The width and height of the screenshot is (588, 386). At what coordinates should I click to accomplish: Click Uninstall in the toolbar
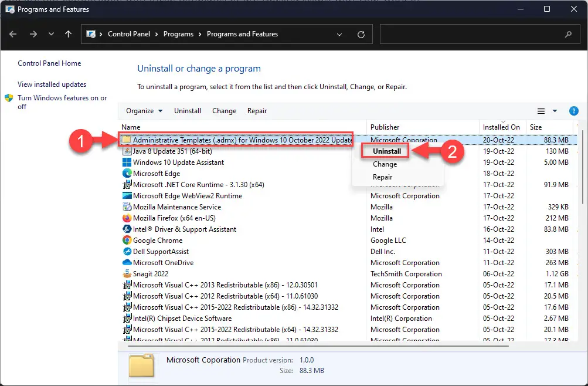coord(188,111)
